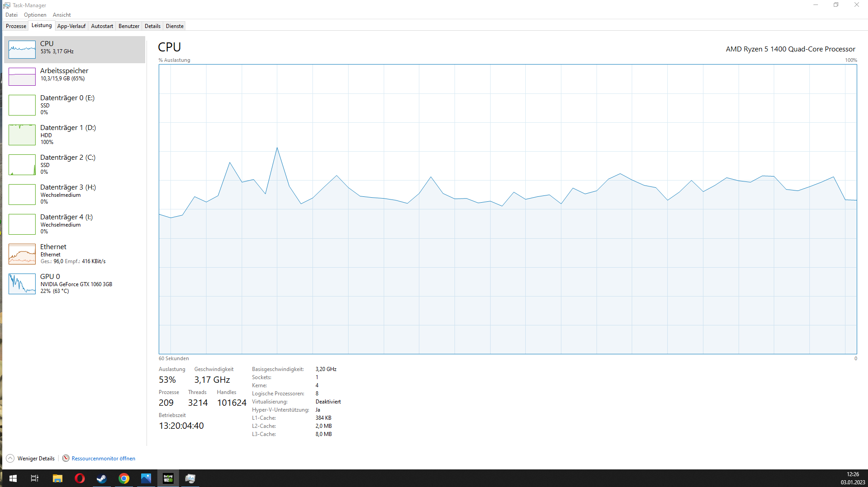Click the Hyper-V-Unterstützung value Ja
This screenshot has width=868, height=487.
pos(318,410)
